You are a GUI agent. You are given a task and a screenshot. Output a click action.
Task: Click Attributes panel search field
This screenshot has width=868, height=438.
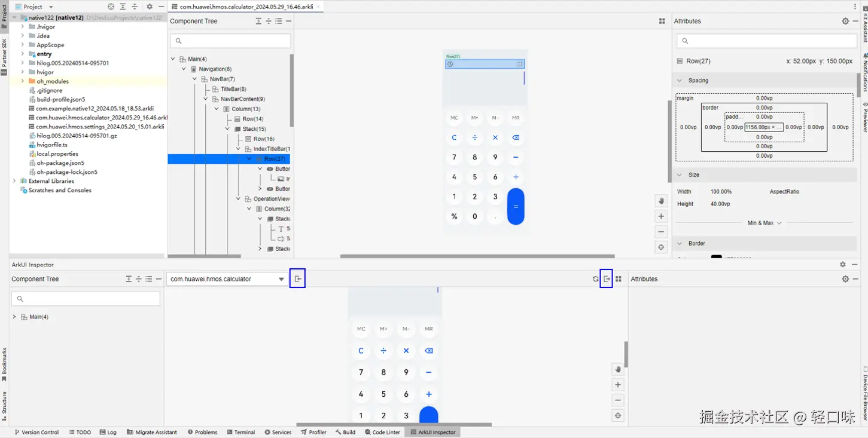coord(767,41)
